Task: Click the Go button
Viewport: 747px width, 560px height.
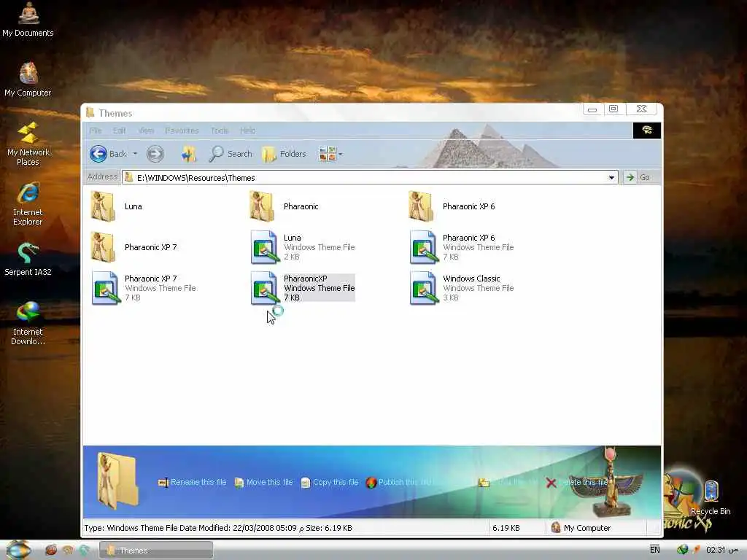Action: click(x=638, y=178)
